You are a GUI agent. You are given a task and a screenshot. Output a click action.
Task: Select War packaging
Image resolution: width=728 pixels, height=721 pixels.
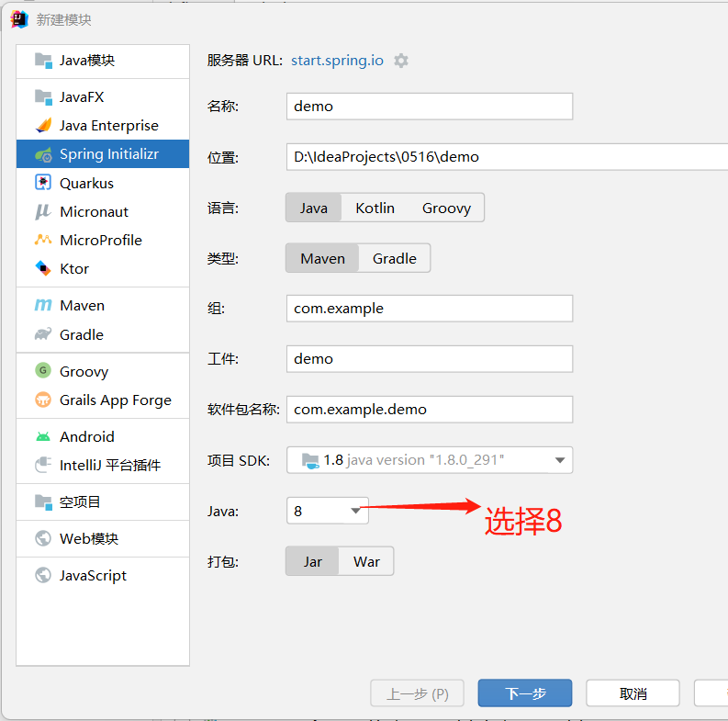(x=366, y=562)
